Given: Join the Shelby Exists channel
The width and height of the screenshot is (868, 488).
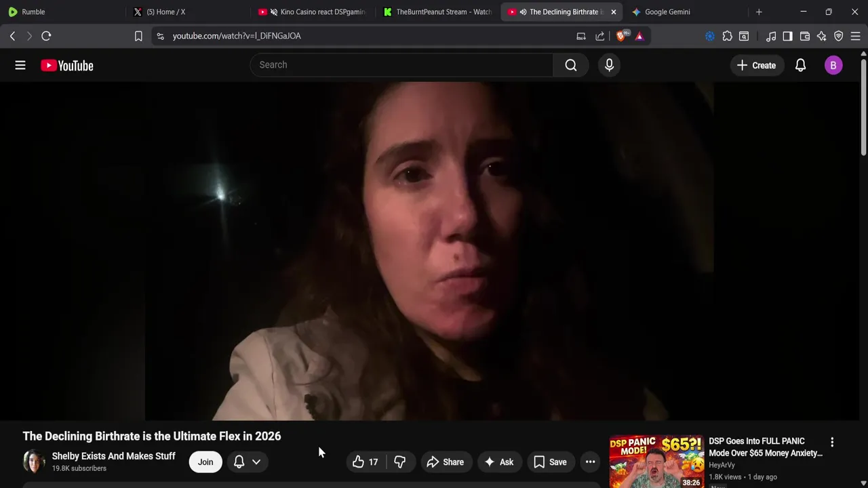Looking at the screenshot, I should (205, 462).
